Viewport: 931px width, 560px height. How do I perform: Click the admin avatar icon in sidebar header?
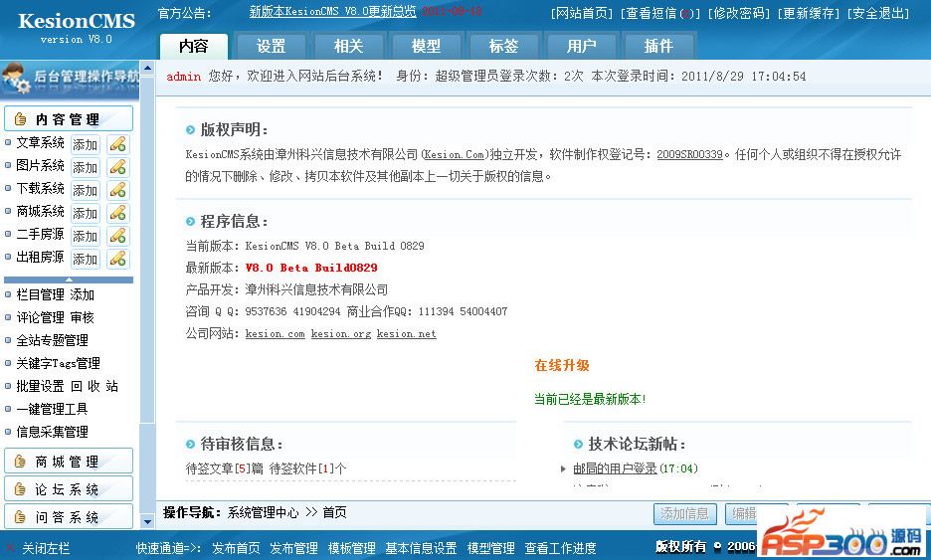tap(16, 79)
